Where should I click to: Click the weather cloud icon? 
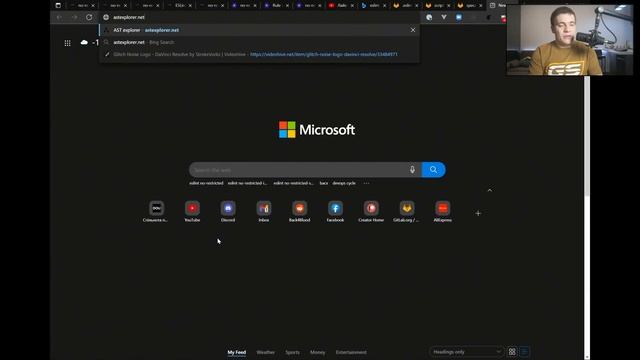[x=84, y=42]
